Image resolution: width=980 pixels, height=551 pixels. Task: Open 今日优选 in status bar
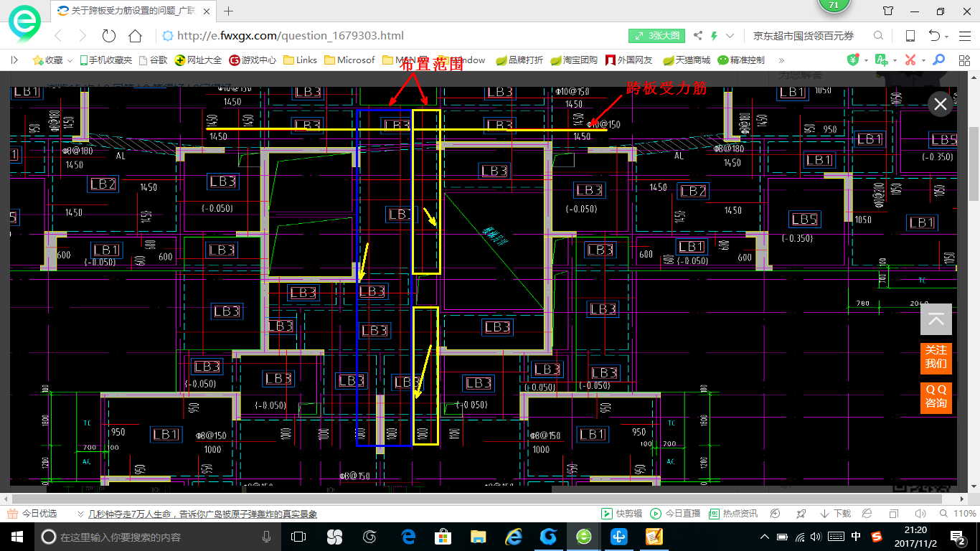(33, 514)
